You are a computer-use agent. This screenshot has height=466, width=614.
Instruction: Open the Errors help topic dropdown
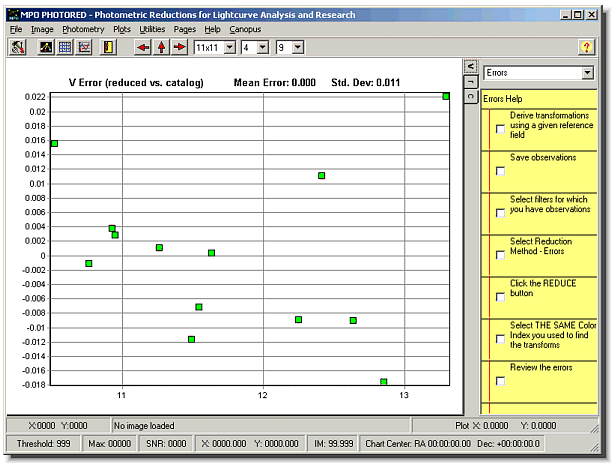[x=587, y=73]
